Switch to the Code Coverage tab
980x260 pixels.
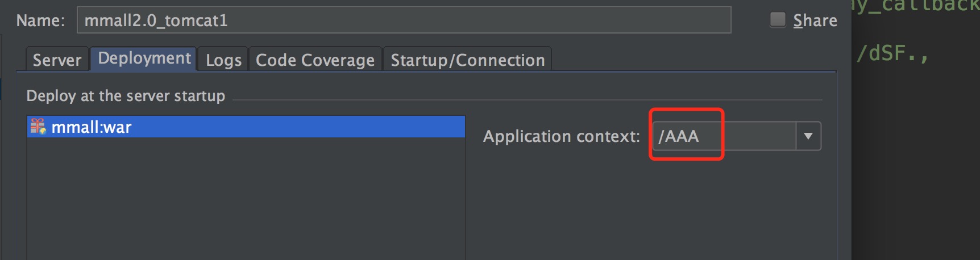pos(315,60)
